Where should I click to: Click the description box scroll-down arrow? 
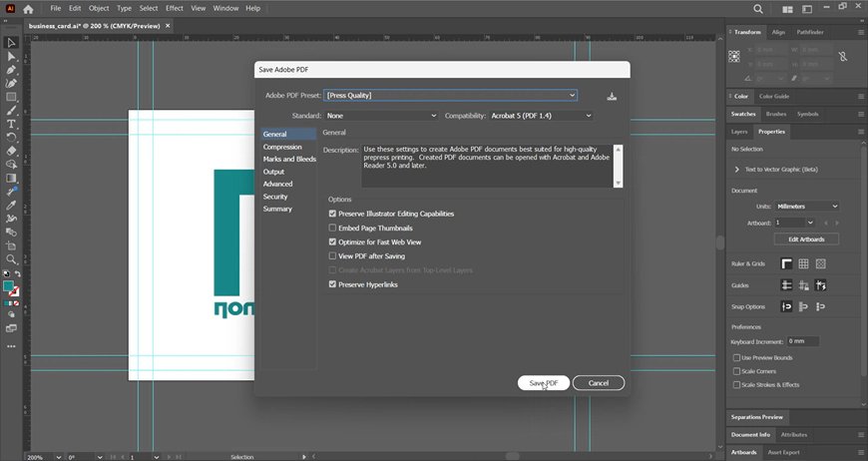(619, 184)
